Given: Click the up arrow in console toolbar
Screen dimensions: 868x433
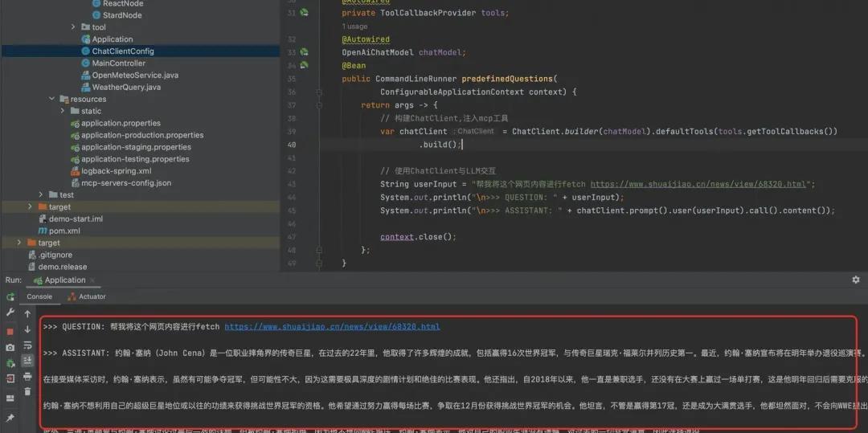Looking at the screenshot, I should tap(27, 314).
